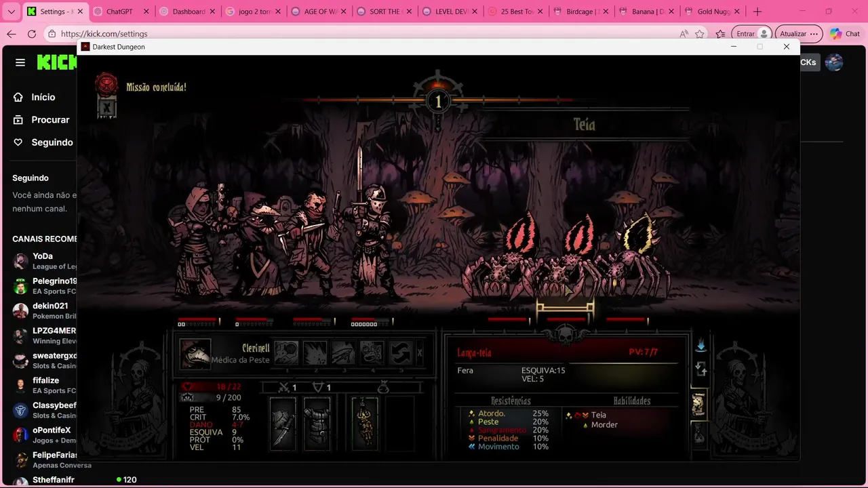
Task: Open the Kick hamburger menu
Action: point(20,62)
